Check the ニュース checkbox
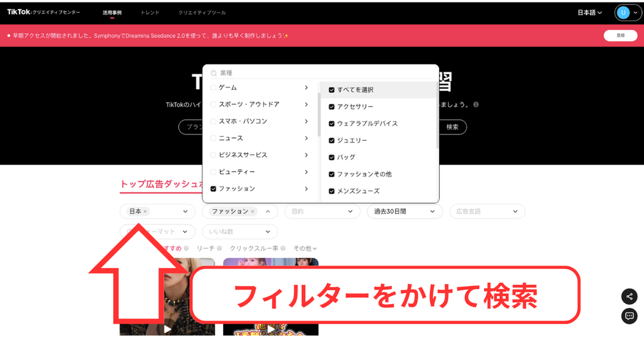The width and height of the screenshot is (644, 338). (213, 138)
